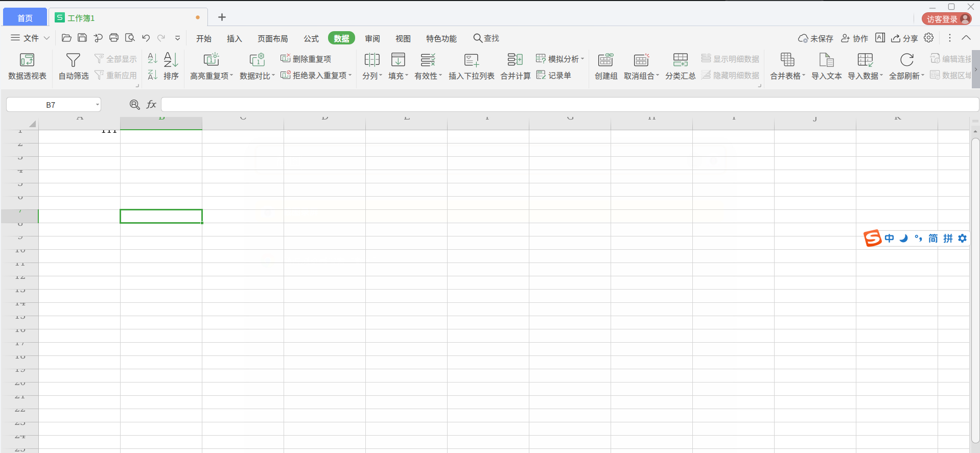This screenshot has width=980, height=453.
Task: Save the workbook with the save icon
Action: [82, 38]
